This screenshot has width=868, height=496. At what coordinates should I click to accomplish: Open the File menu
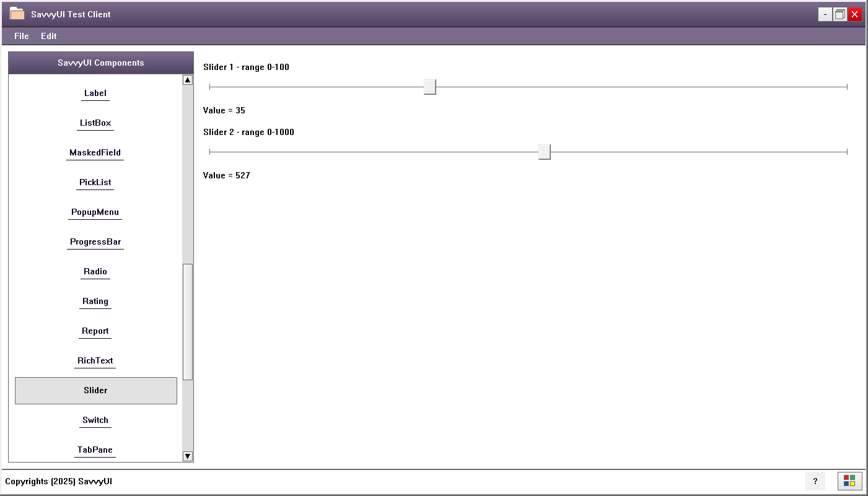(x=21, y=36)
